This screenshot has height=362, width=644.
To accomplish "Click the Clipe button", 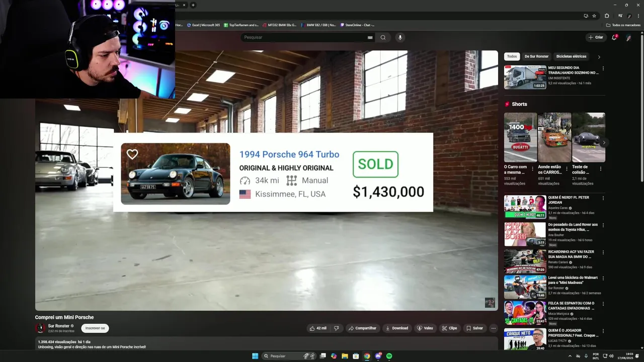I will [x=449, y=328].
